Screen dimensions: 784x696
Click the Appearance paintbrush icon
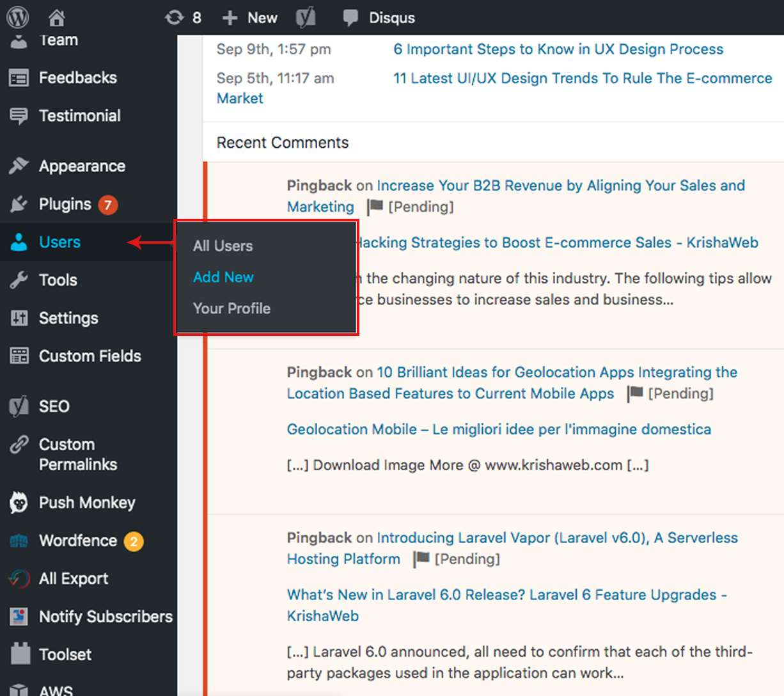click(19, 166)
